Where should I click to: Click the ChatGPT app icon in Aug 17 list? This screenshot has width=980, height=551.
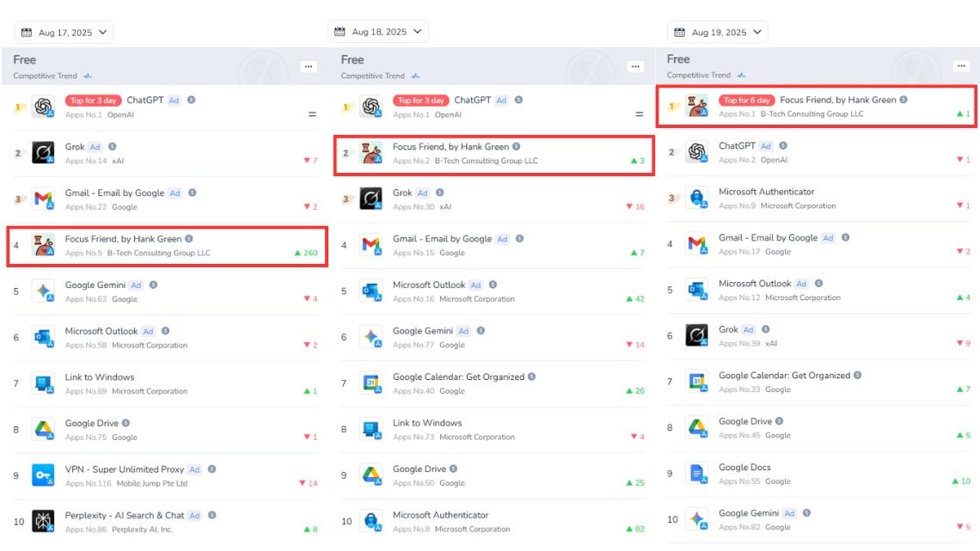43,107
